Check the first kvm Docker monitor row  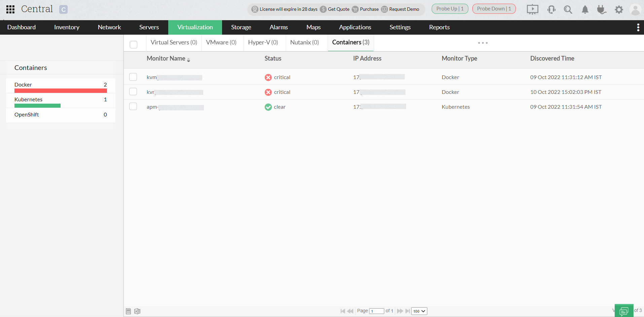[x=133, y=77]
